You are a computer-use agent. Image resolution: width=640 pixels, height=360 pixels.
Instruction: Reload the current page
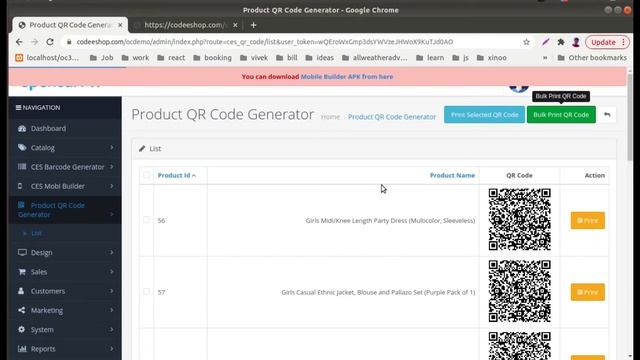(x=50, y=42)
